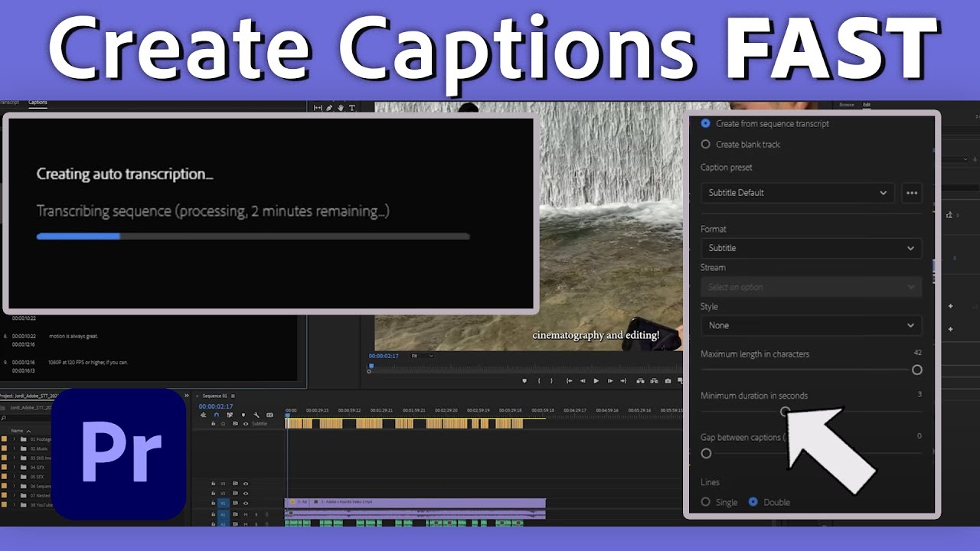Click add marker icon in timeline header
Screen dimensions: 980x551
click(x=243, y=415)
